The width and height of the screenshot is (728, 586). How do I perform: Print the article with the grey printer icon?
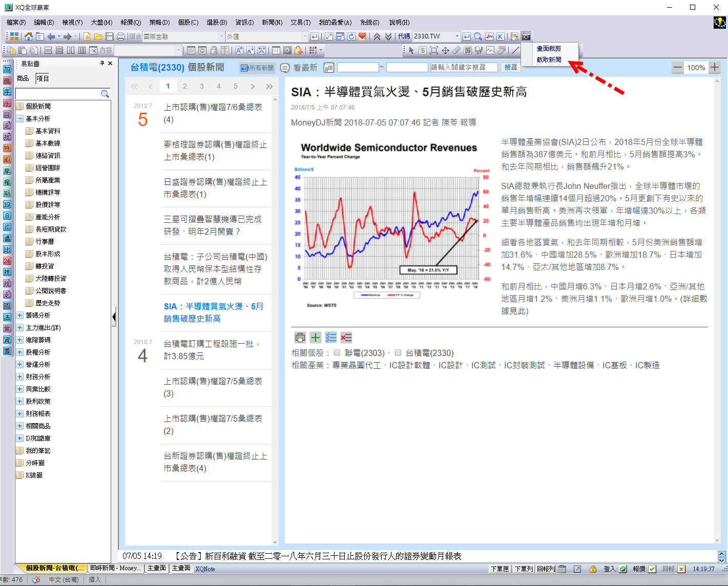point(300,338)
